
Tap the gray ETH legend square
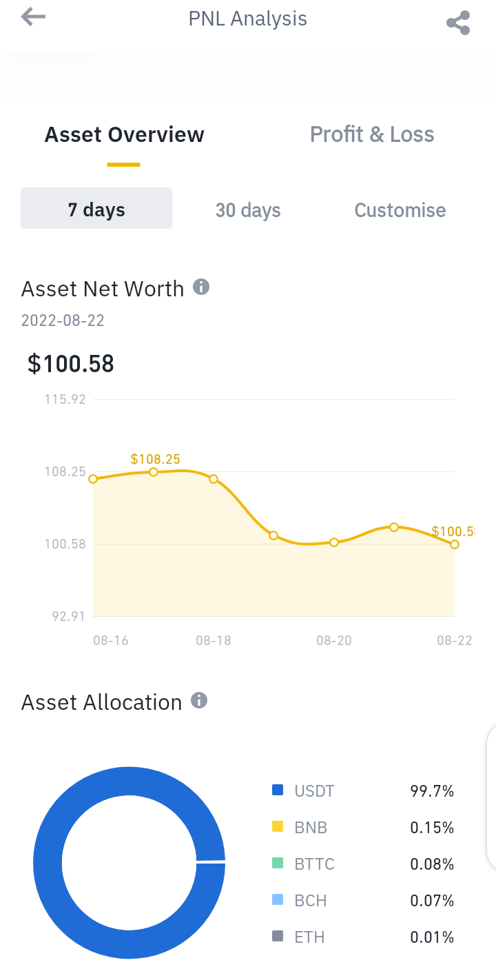[278, 936]
